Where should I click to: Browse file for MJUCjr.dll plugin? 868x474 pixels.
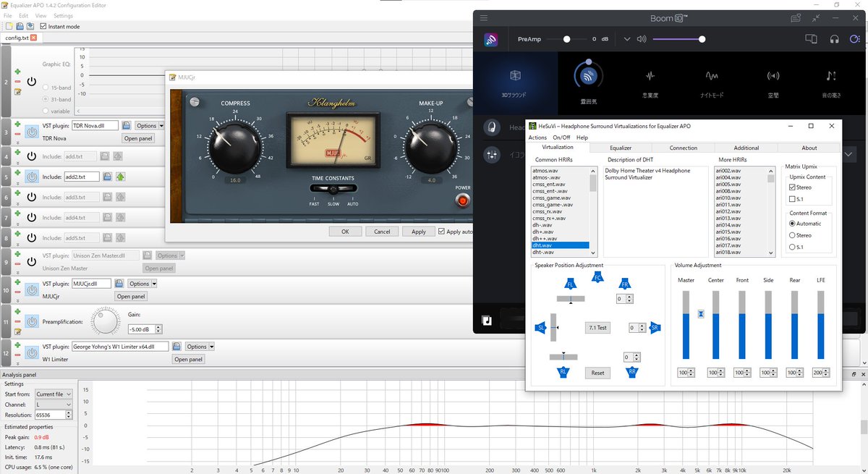point(119,284)
